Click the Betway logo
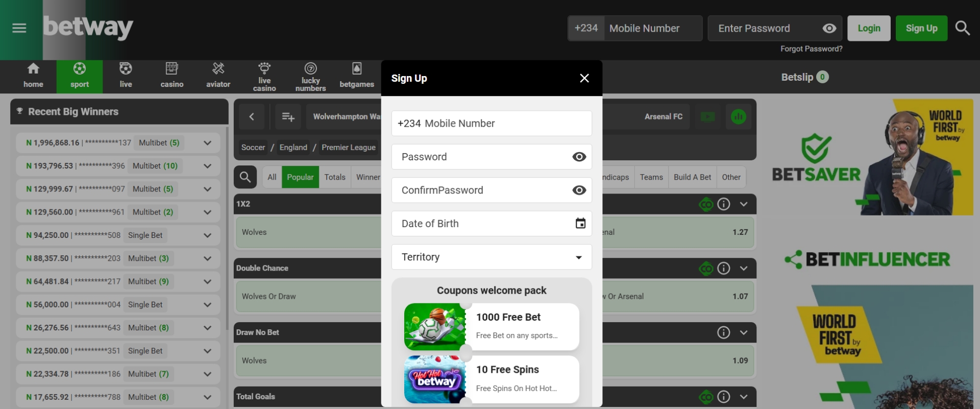Viewport: 980px width, 409px height. pos(88,28)
